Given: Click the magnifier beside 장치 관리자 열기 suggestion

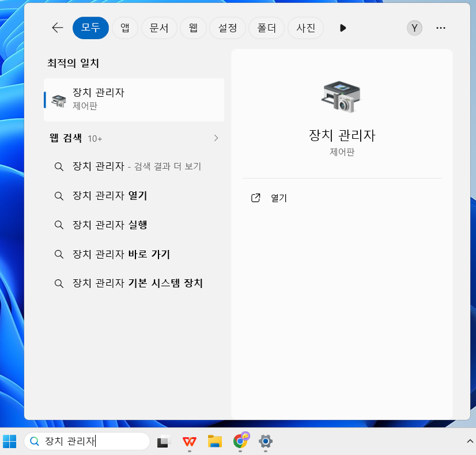Looking at the screenshot, I should [59, 195].
